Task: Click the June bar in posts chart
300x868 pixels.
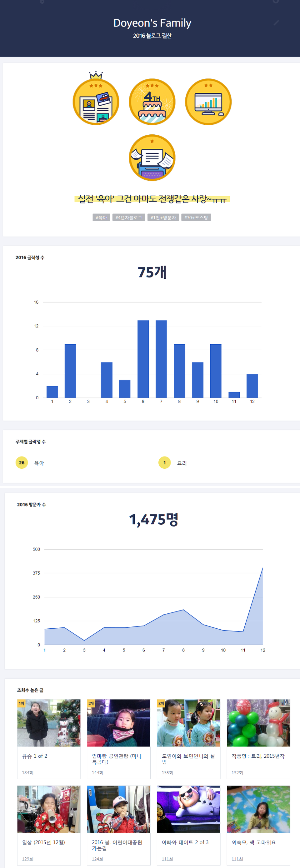Action: [143, 359]
